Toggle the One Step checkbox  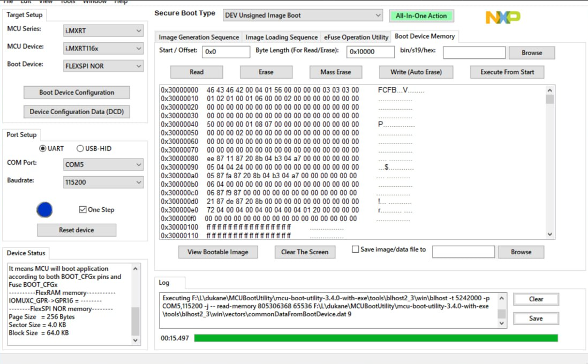83,209
